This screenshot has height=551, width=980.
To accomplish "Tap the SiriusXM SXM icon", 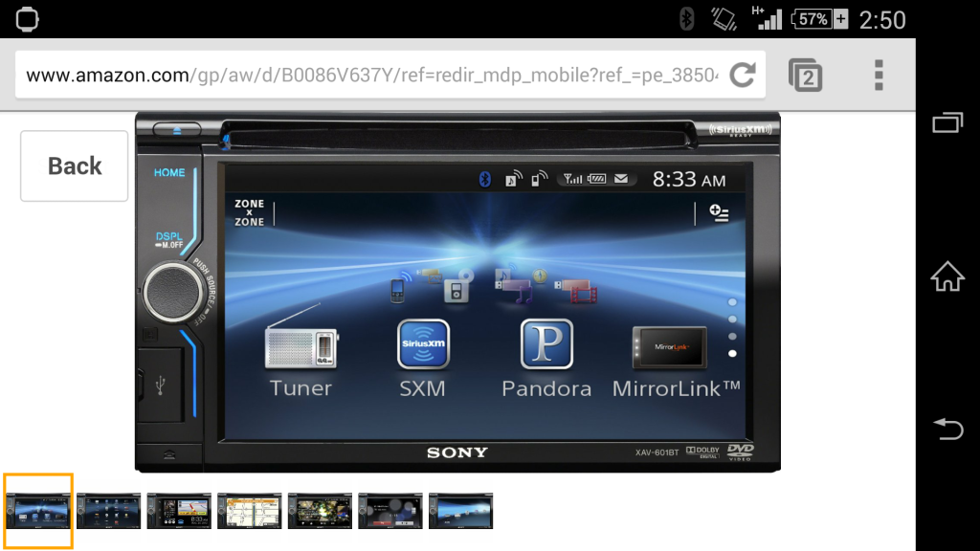I will (423, 343).
